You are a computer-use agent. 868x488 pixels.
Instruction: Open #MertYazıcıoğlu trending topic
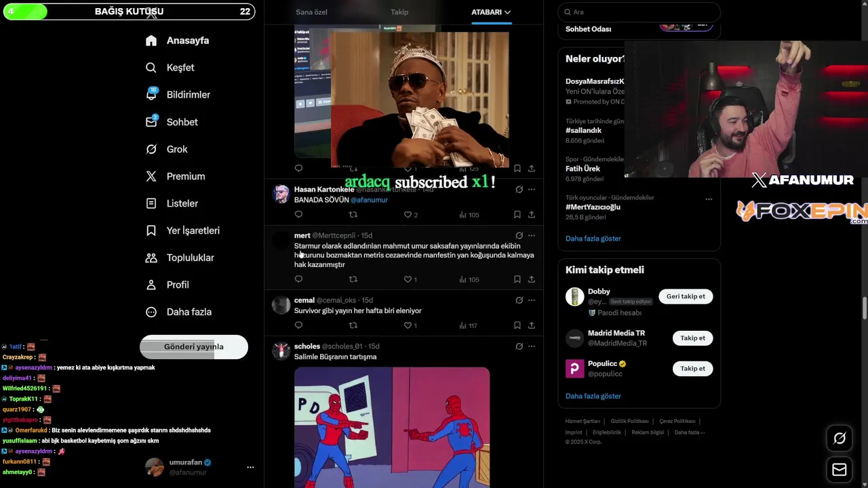(x=593, y=207)
